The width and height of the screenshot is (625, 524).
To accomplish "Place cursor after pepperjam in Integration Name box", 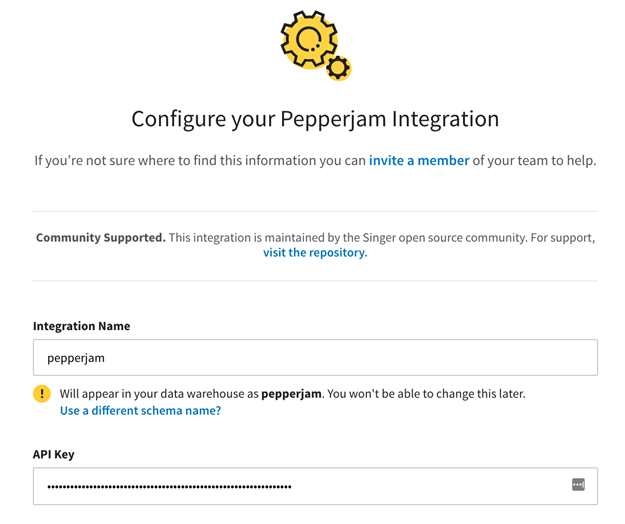I will 106,358.
